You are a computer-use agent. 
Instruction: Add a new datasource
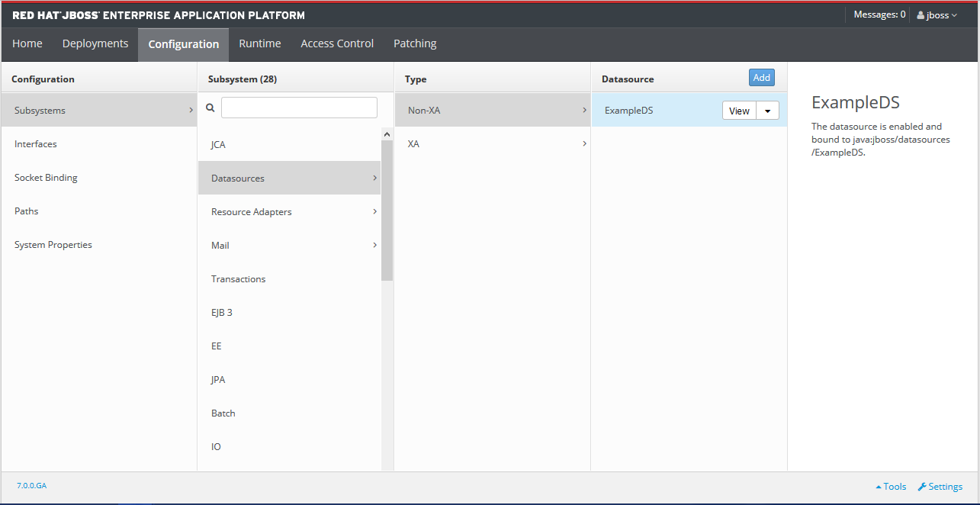pyautogui.click(x=761, y=78)
